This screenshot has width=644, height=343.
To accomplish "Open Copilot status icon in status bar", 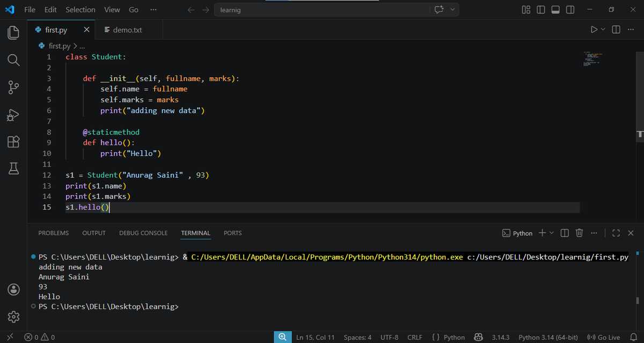I will click(x=479, y=337).
